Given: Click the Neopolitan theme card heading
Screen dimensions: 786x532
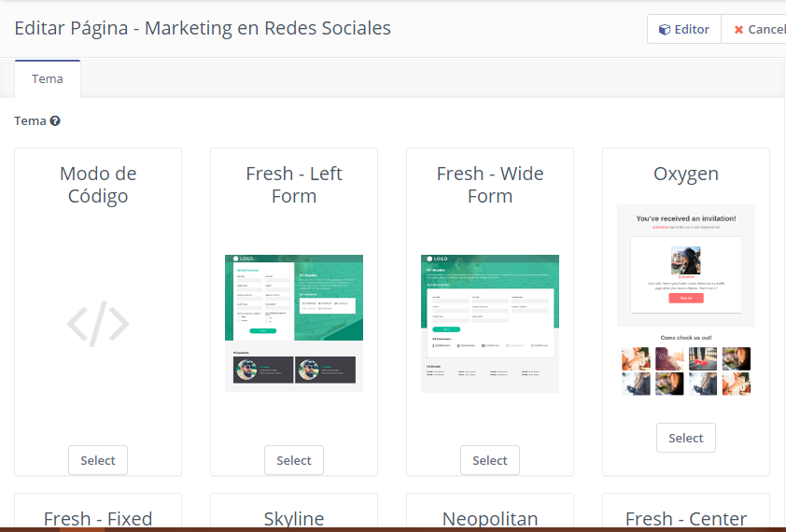Looking at the screenshot, I should tap(490, 519).
